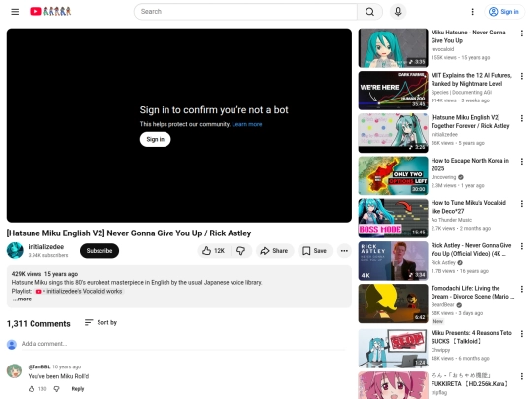Click Sign in button on video player

click(155, 139)
